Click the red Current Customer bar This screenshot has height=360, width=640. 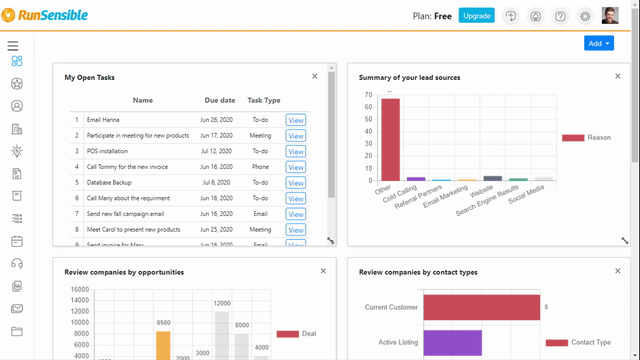[482, 307]
